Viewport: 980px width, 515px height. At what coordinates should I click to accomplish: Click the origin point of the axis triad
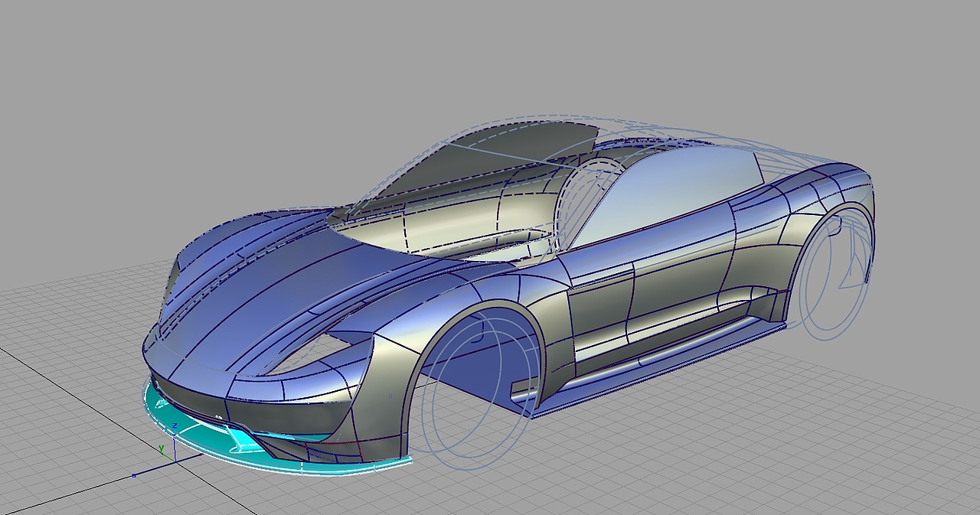coord(175,461)
